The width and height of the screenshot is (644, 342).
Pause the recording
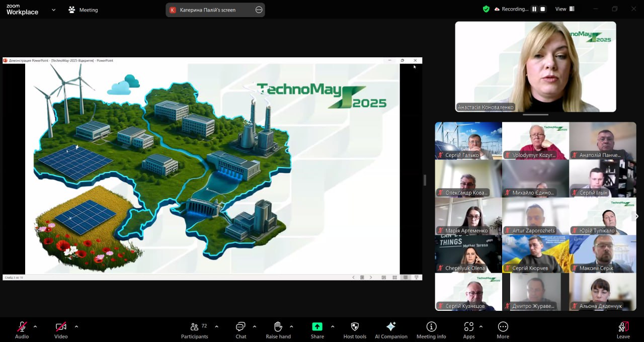point(534,9)
